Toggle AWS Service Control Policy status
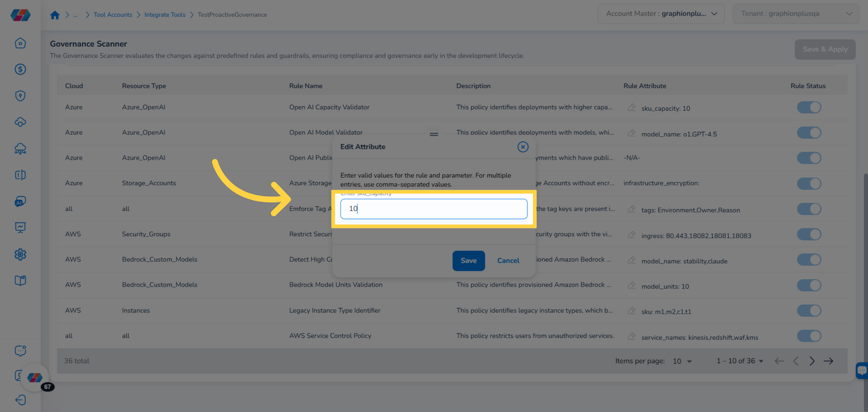 coord(809,336)
